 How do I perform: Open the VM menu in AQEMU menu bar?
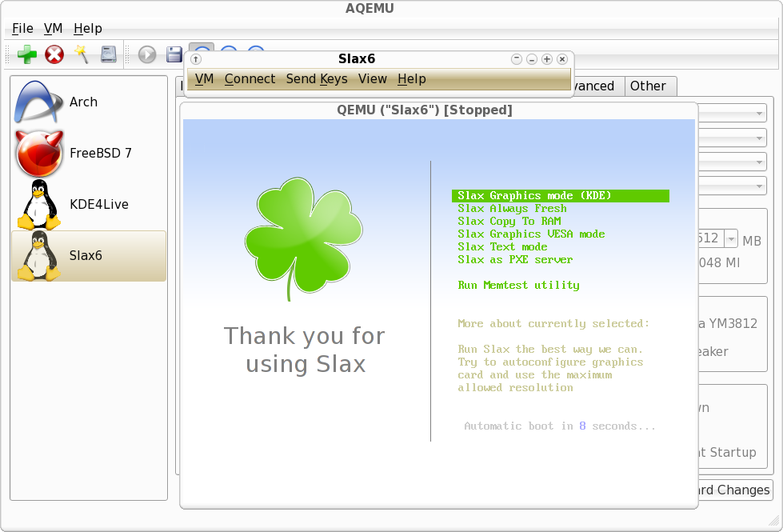54,29
